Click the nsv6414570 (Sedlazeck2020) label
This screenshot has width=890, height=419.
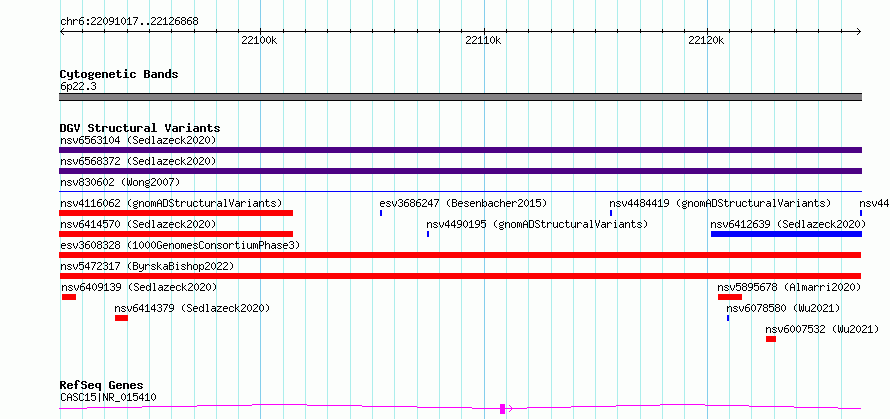click(x=138, y=224)
